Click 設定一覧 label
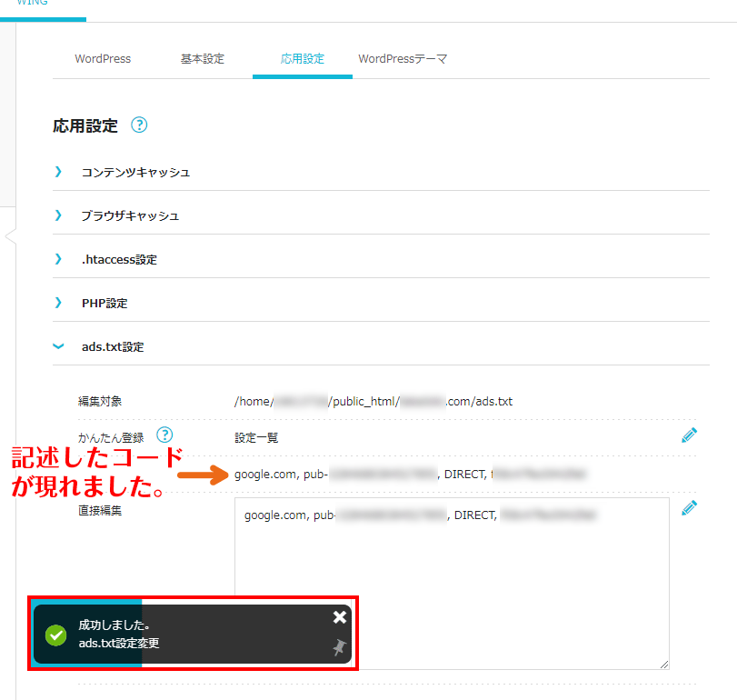The width and height of the screenshot is (737, 700). (256, 437)
